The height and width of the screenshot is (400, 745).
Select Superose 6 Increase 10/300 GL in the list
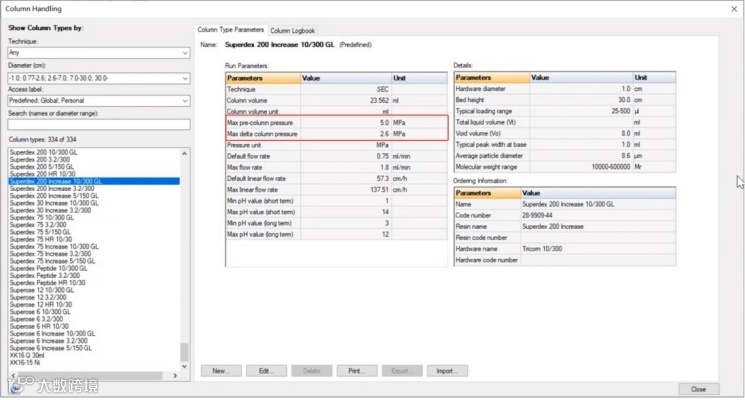pyautogui.click(x=52, y=333)
